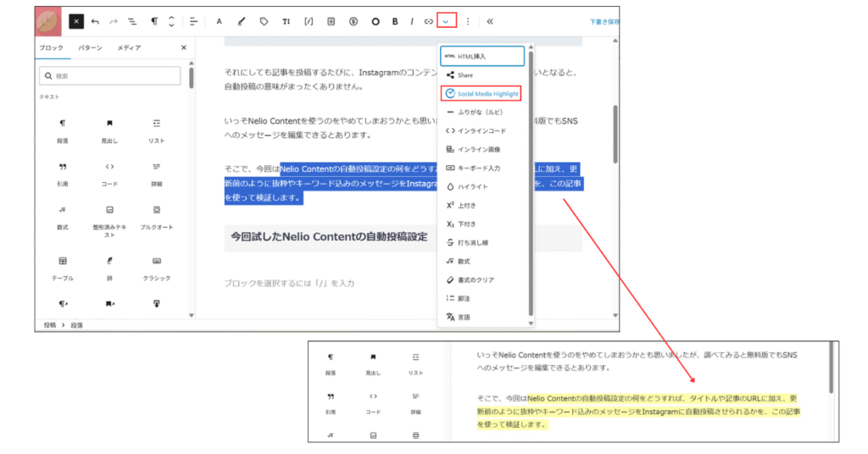Choose Social Media Highlight in the menu

point(481,93)
